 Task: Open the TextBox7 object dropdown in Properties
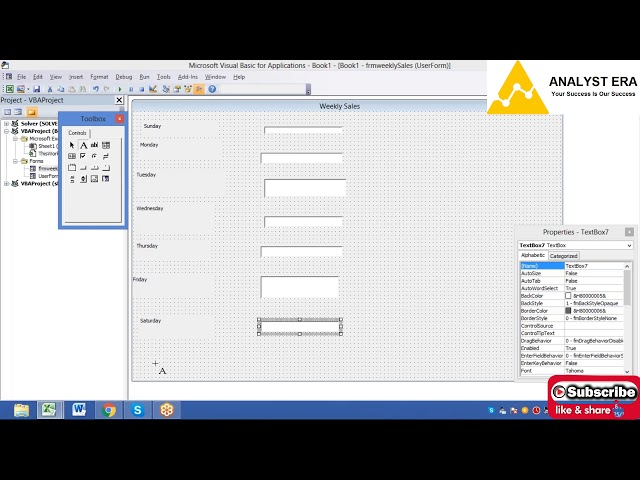click(629, 245)
